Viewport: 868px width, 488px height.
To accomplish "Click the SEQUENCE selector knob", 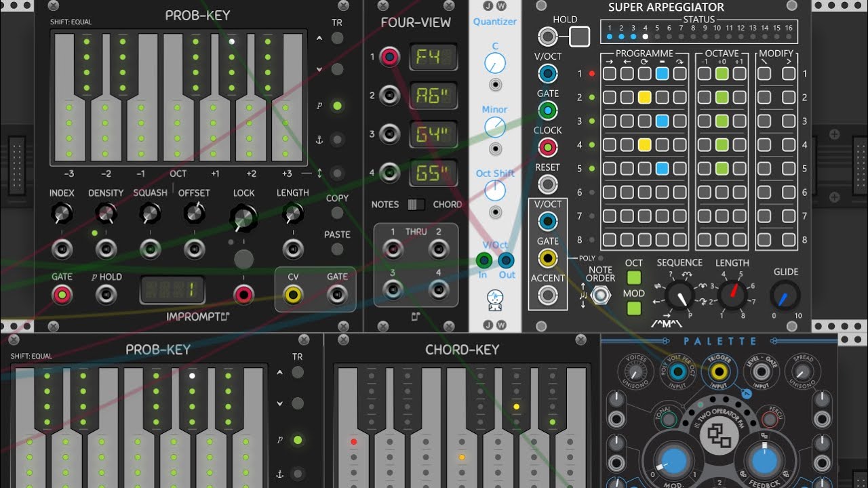I will (x=679, y=296).
